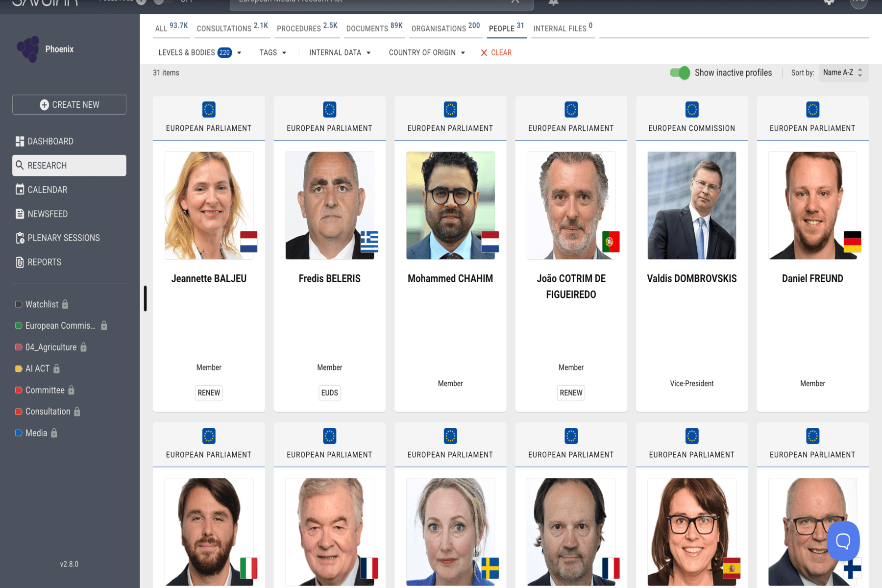The width and height of the screenshot is (882, 588).
Task: Open Valdis DOMBROVSKIS's profile name
Action: point(692,279)
